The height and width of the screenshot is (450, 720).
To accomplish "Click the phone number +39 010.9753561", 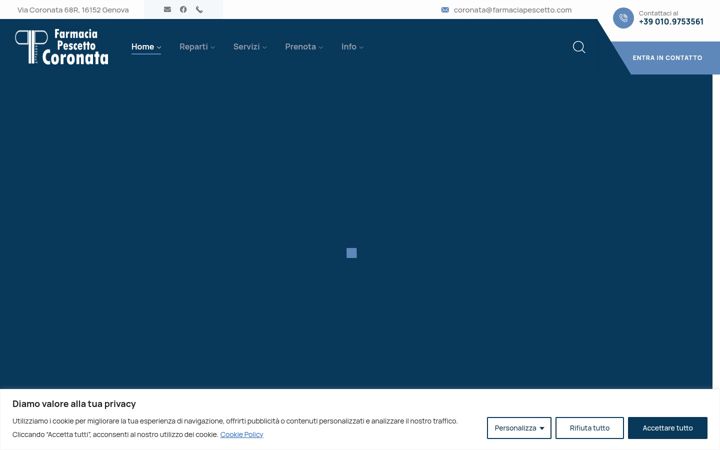I will click(x=671, y=22).
